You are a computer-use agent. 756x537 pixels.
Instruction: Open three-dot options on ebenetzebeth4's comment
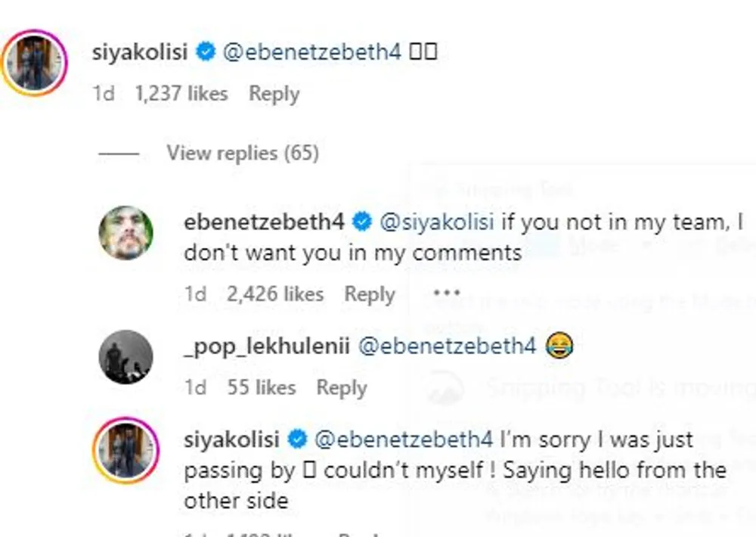click(x=448, y=293)
